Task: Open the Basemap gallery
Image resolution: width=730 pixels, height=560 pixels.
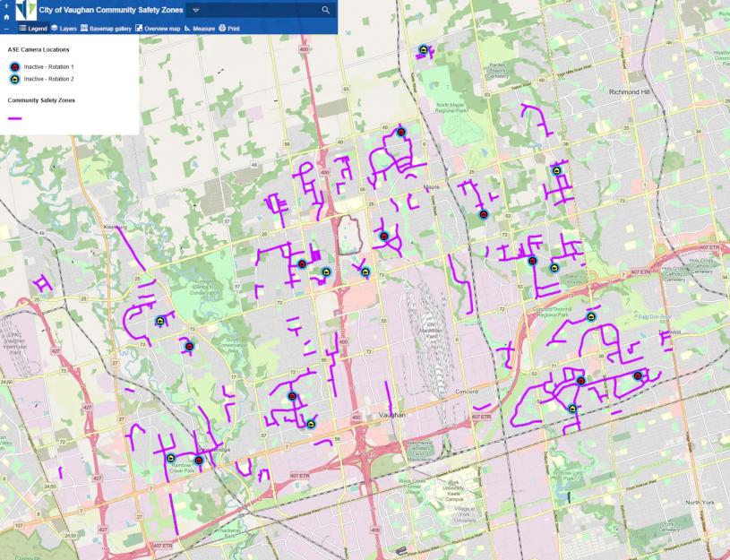Action: pos(106,29)
